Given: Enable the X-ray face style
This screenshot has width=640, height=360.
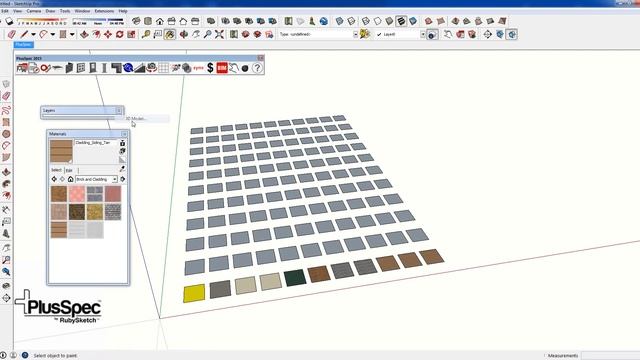Looking at the screenshot, I should pos(339,21).
